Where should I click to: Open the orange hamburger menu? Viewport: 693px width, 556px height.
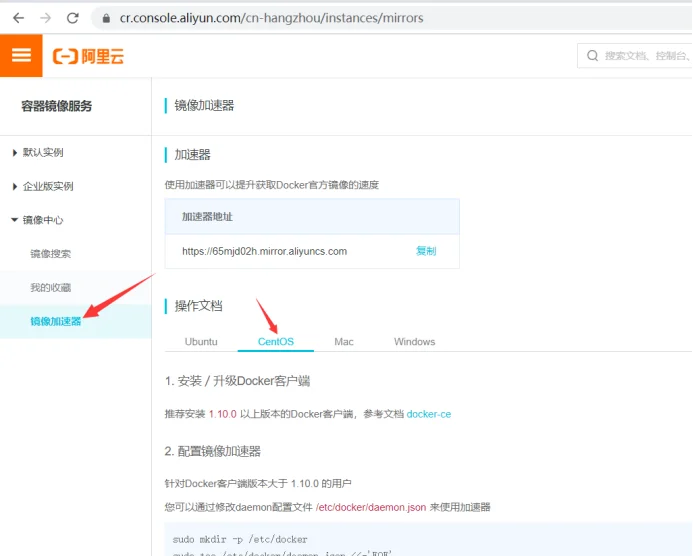tap(21, 56)
